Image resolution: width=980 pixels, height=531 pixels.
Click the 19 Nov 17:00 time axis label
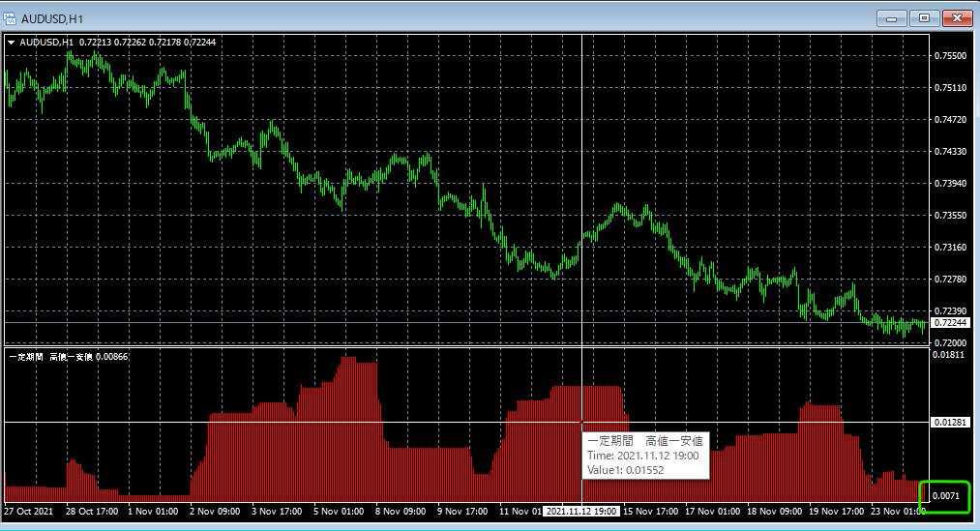click(836, 511)
